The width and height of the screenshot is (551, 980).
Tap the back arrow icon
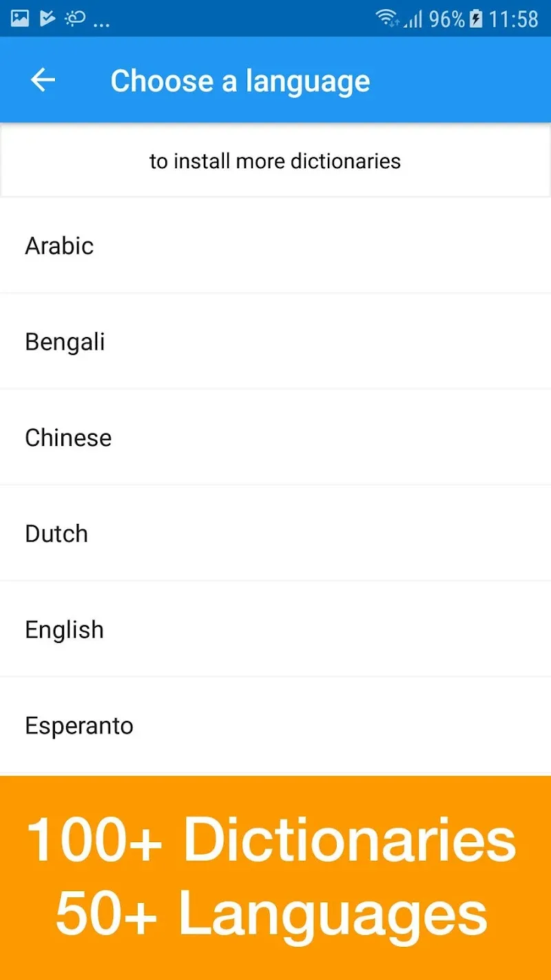[x=43, y=81]
